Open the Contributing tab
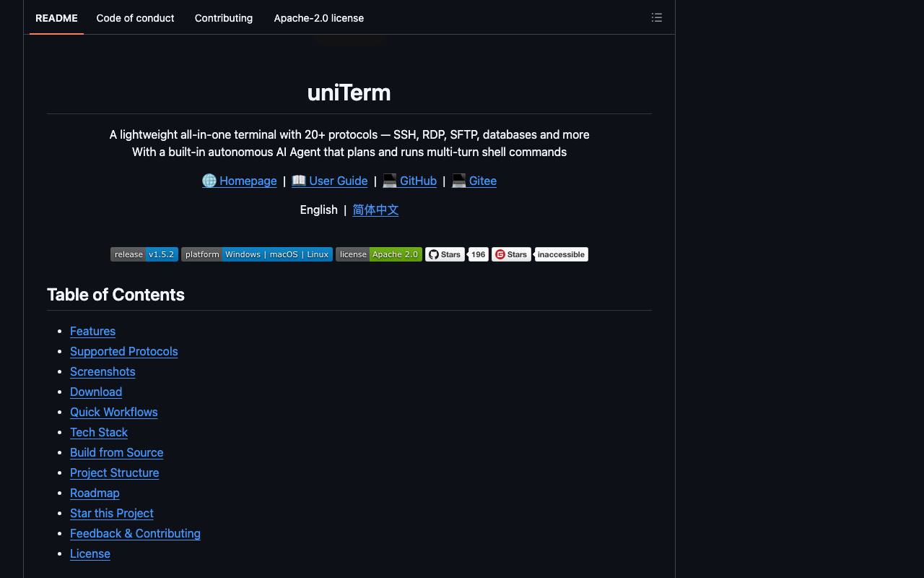The width and height of the screenshot is (924, 578). pos(224,18)
